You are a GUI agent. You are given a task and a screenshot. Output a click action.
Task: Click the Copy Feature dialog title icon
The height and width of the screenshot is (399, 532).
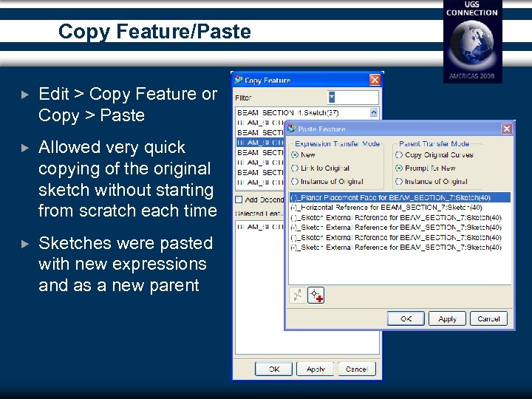(x=239, y=80)
